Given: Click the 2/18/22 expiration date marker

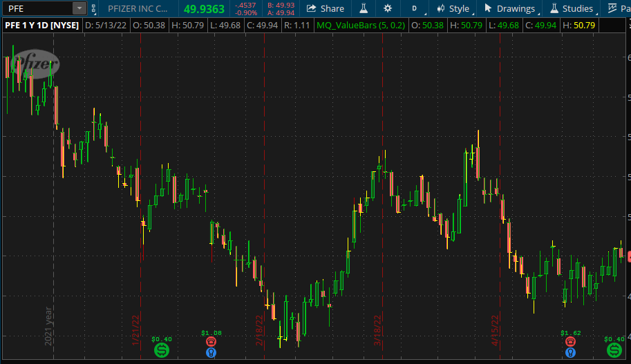Looking at the screenshot, I should click(x=259, y=330).
